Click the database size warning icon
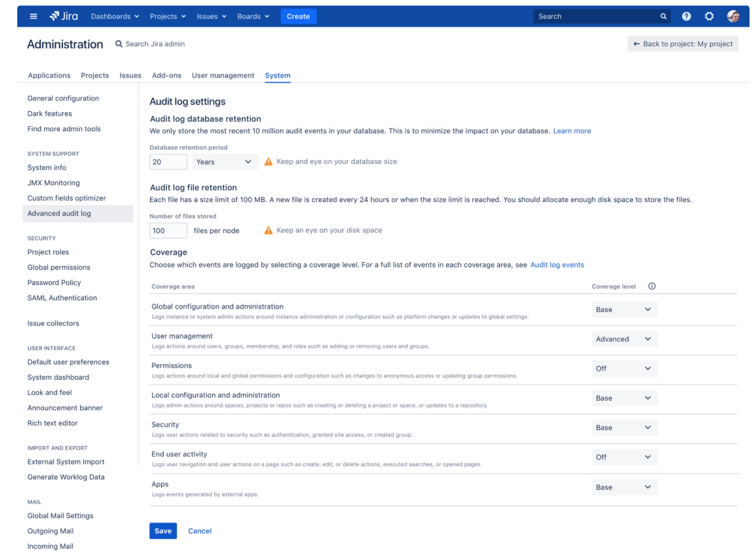This screenshot has width=756, height=558. 268,162
